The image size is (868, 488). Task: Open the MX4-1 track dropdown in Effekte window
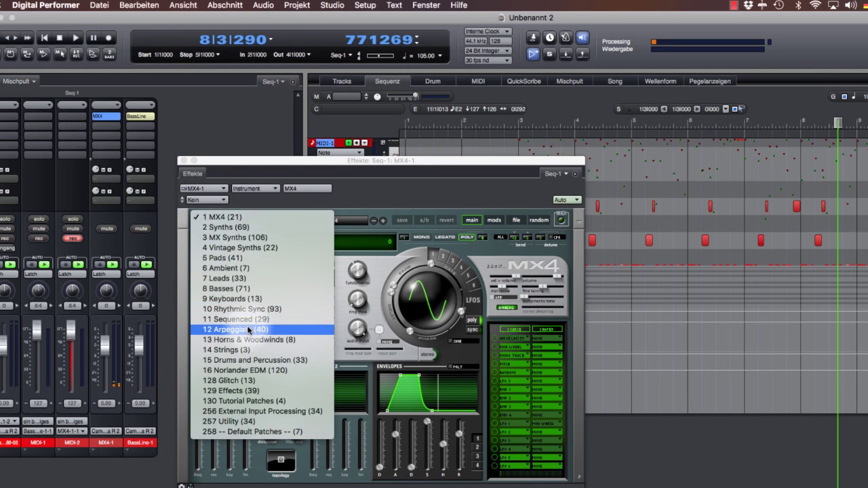pyautogui.click(x=203, y=188)
